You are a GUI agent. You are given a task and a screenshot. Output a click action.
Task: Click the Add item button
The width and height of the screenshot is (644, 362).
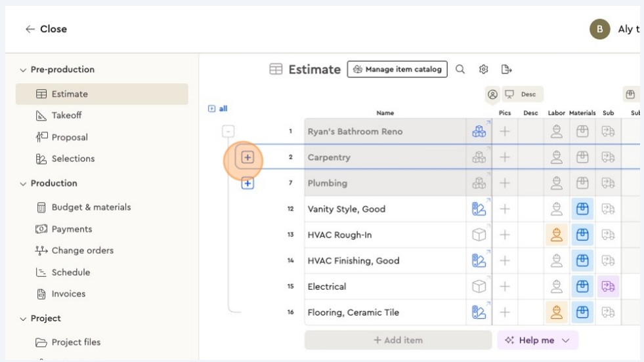coord(398,340)
